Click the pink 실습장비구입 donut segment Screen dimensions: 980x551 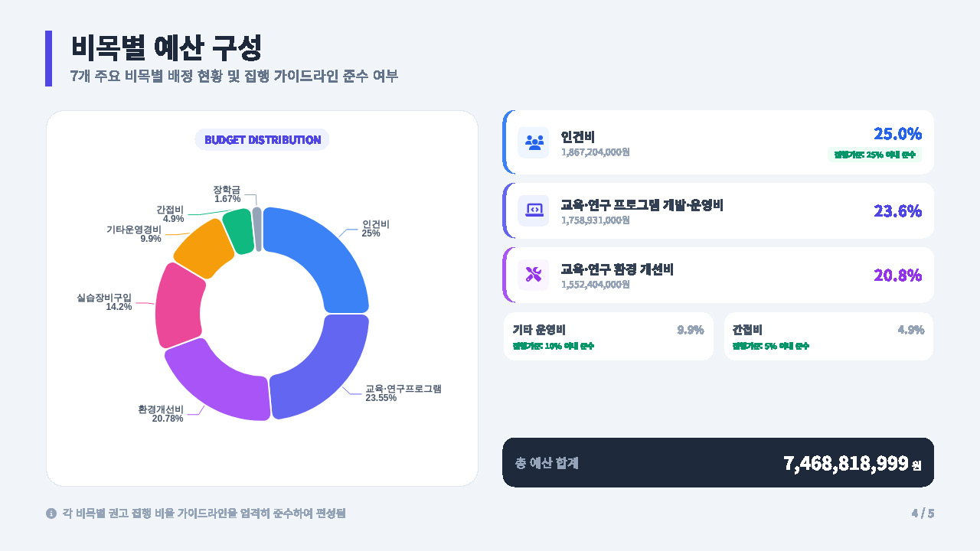(x=177, y=306)
